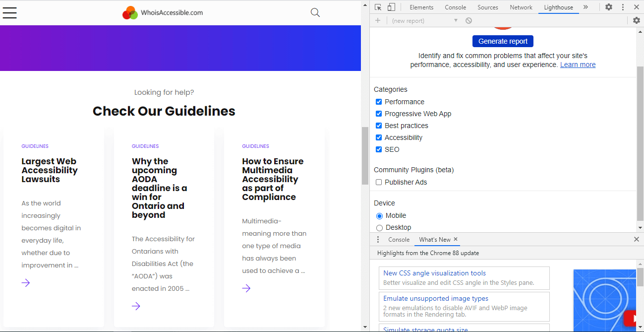Open the Learn more link
The image size is (644, 332).
coord(578,65)
